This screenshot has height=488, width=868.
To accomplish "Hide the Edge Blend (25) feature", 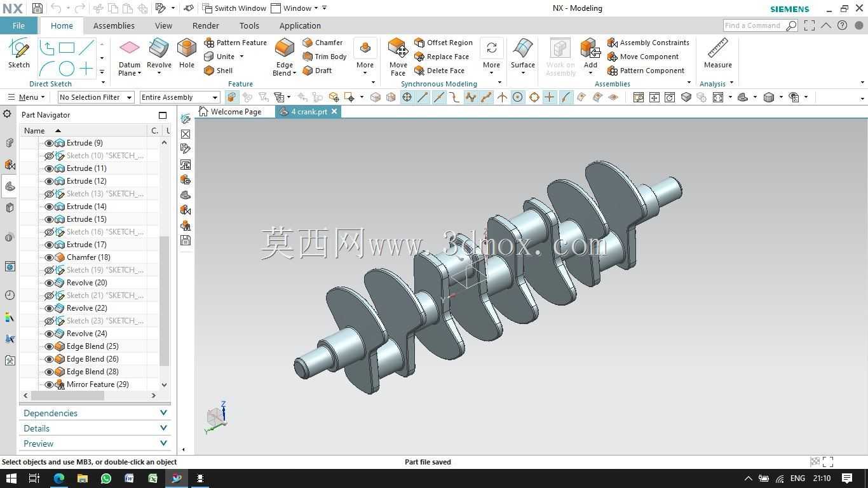I will (49, 346).
